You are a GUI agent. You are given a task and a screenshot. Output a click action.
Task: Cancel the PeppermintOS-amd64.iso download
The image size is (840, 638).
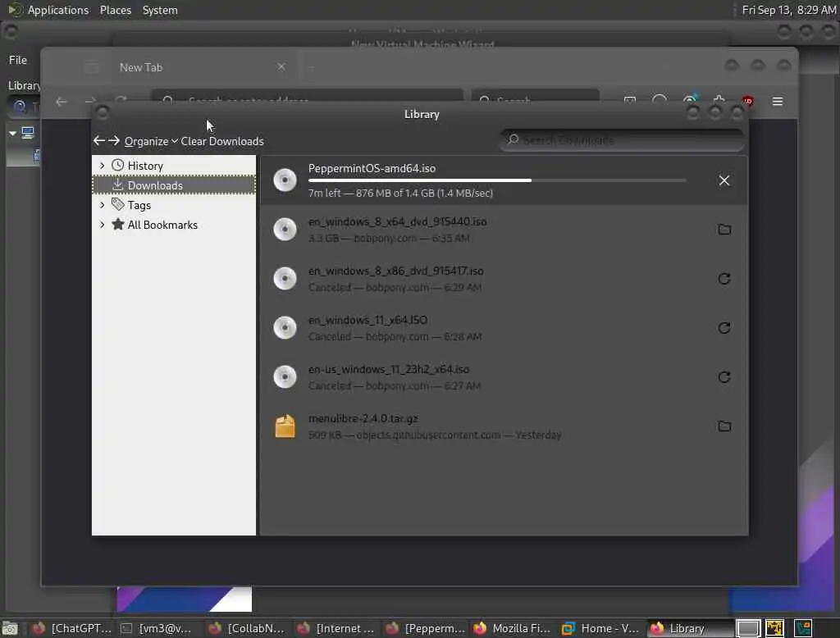click(724, 180)
